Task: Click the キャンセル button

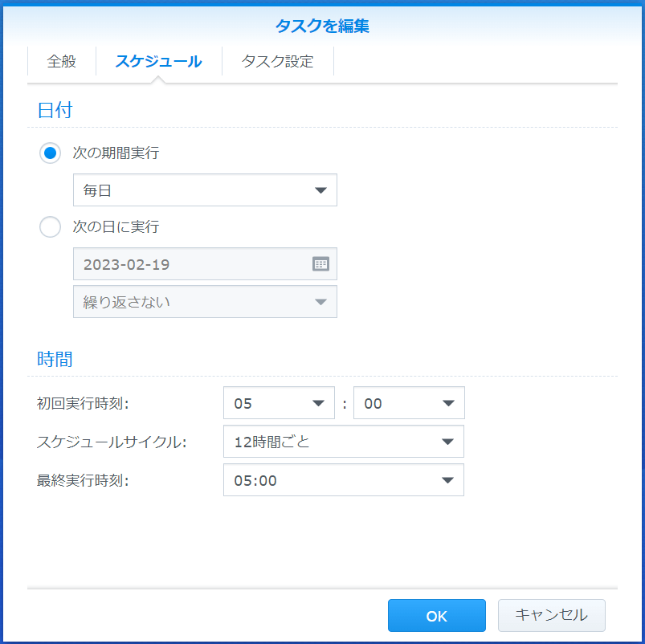Action: point(551,615)
